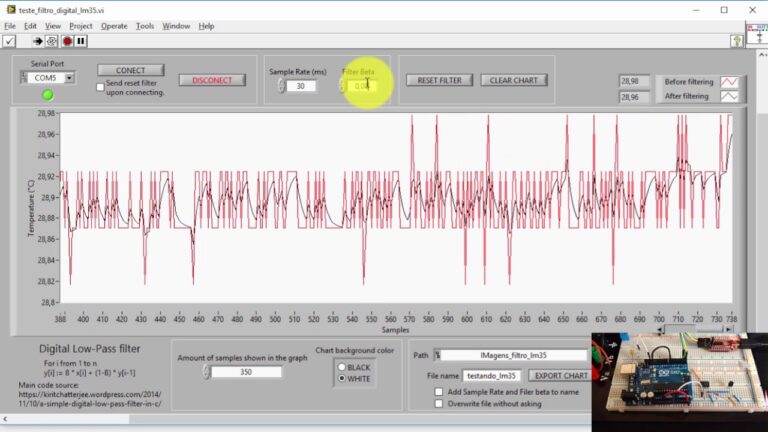Click the kiritchatterjee wordpress source link
The image size is (768, 432).
coord(90,399)
